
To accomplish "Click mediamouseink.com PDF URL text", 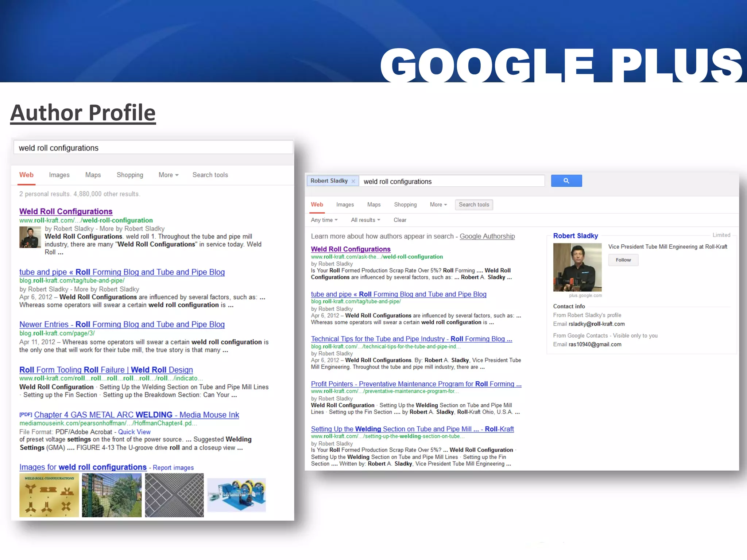I will (108, 423).
